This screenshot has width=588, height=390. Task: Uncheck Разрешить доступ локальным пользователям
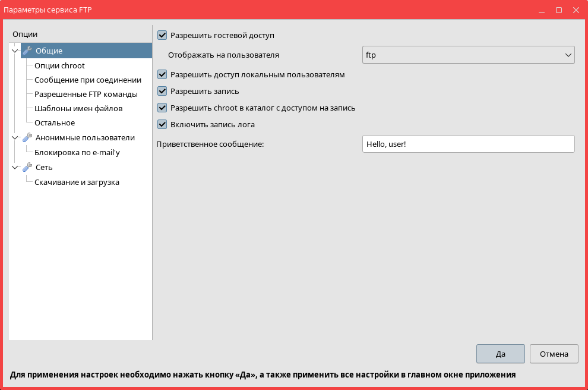click(162, 75)
